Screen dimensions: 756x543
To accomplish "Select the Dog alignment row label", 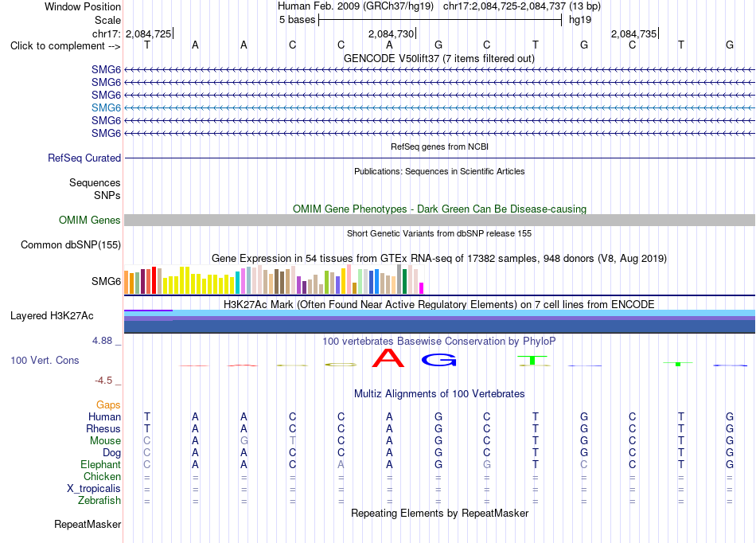I will coord(112,453).
